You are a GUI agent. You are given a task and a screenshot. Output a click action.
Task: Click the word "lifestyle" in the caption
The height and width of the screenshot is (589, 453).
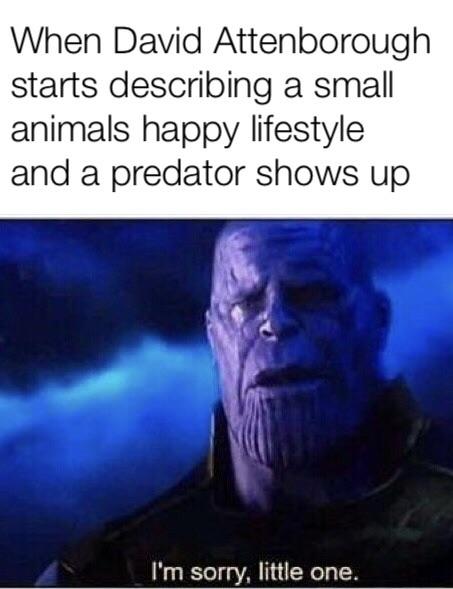307,131
